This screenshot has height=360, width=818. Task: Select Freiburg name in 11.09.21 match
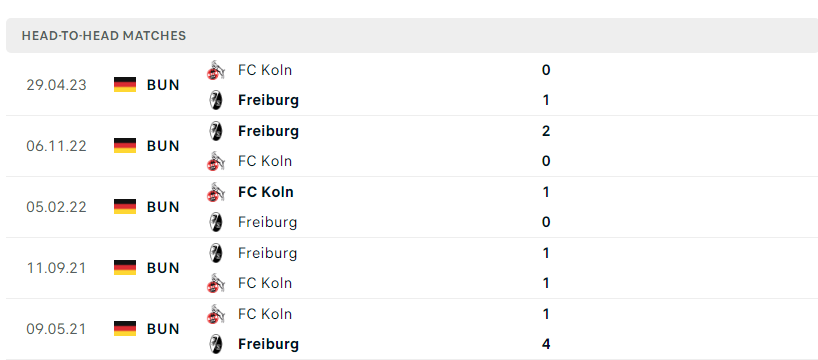tap(267, 253)
